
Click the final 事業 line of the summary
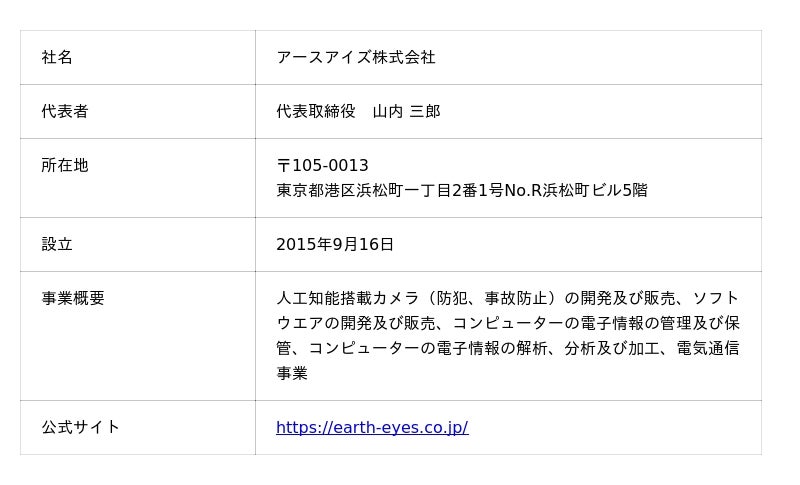point(292,374)
